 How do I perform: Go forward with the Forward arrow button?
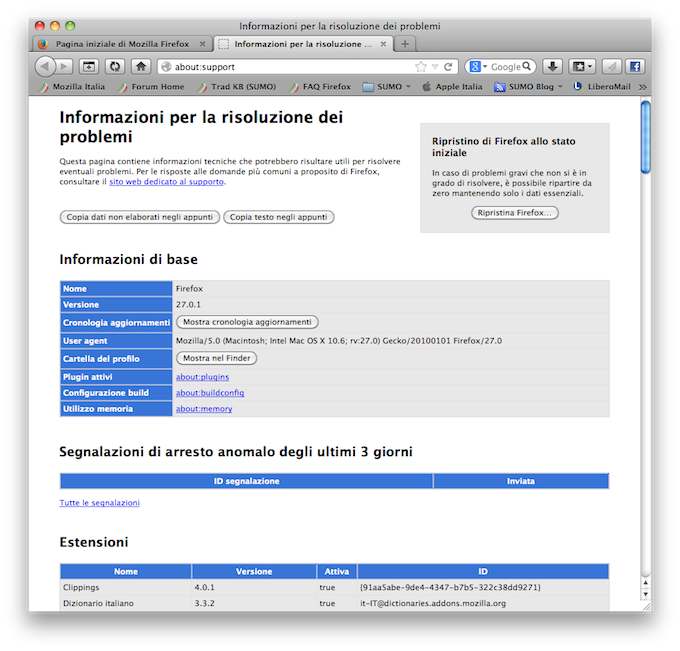(64, 66)
